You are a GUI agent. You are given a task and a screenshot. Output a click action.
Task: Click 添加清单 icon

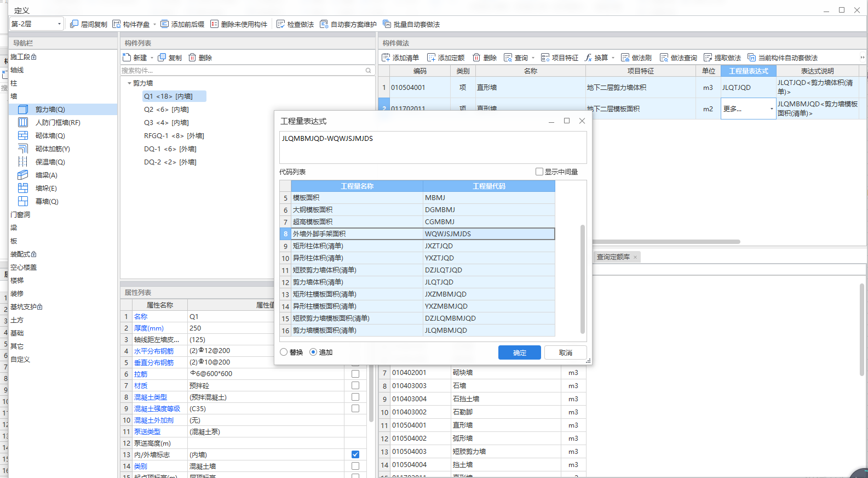point(386,58)
